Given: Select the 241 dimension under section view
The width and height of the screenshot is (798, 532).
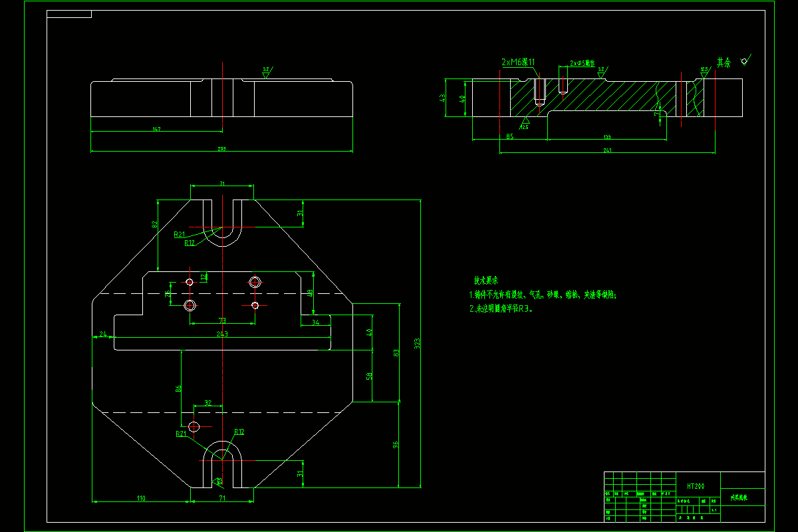Looking at the screenshot, I should [x=607, y=151].
